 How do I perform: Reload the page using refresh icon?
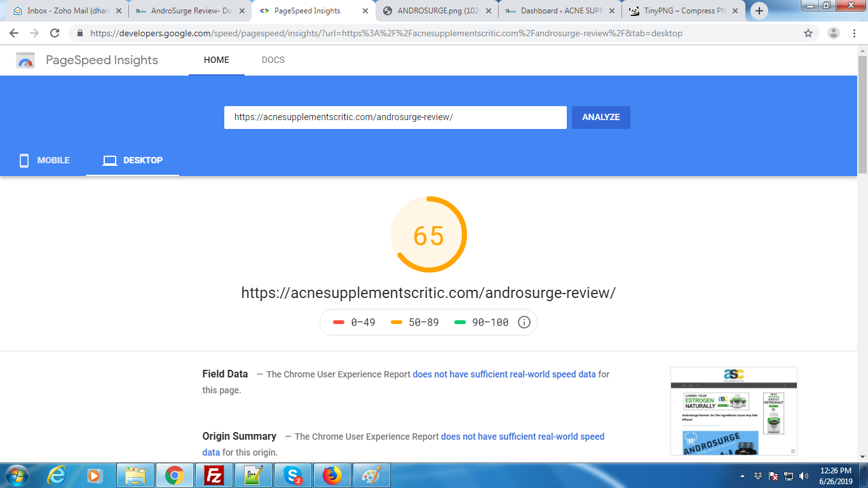(55, 34)
